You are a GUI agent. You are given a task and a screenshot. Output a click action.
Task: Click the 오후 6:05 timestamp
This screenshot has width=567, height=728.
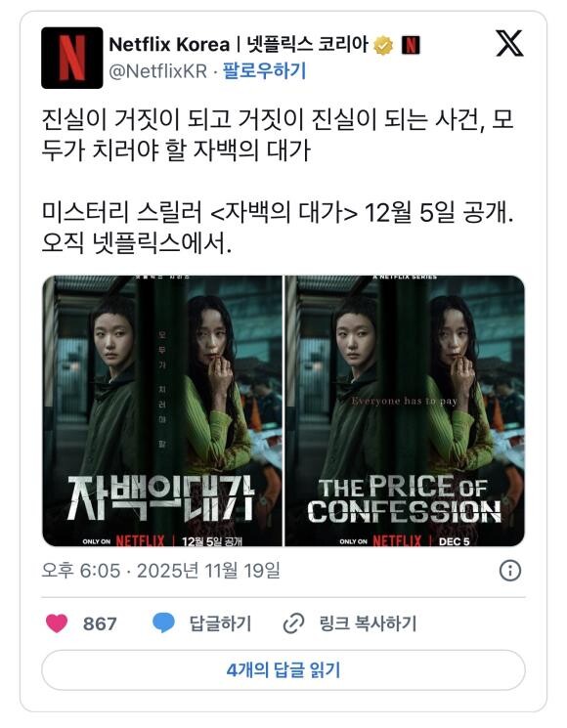click(x=81, y=571)
